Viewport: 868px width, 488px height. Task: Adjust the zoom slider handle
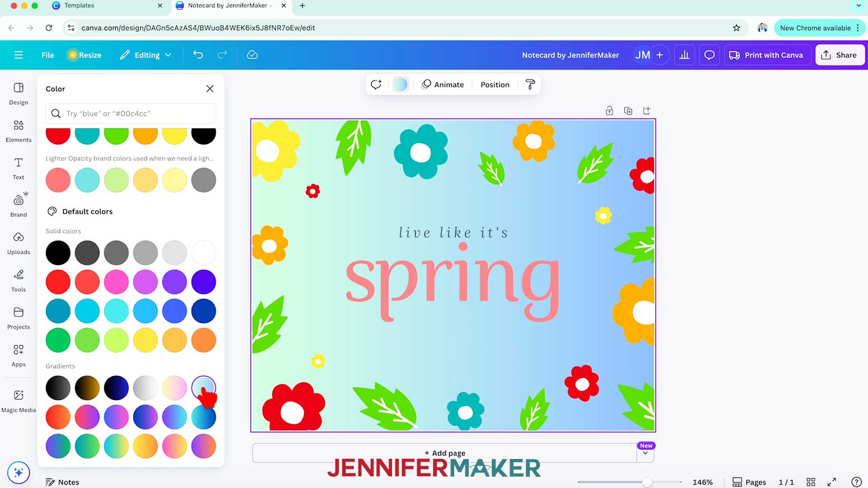(x=647, y=482)
